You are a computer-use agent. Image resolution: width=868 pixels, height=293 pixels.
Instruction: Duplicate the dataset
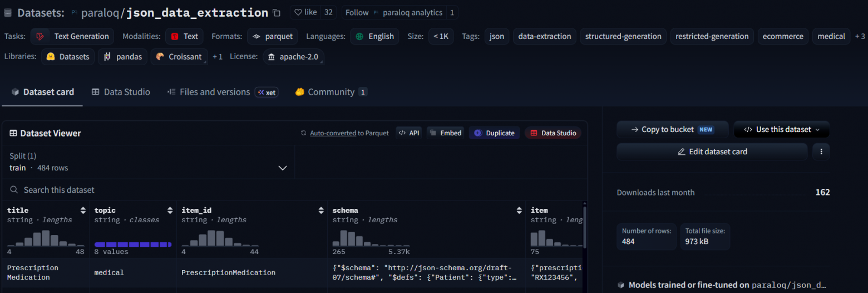(495, 133)
